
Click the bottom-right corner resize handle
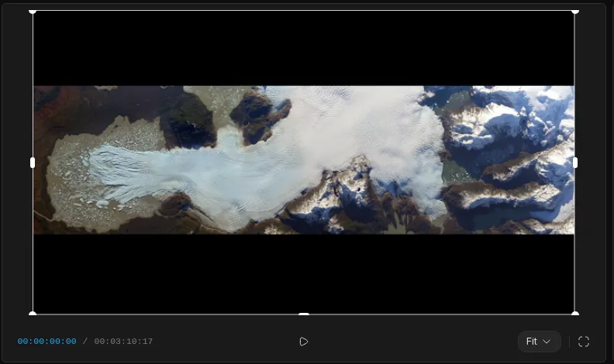click(x=574, y=313)
